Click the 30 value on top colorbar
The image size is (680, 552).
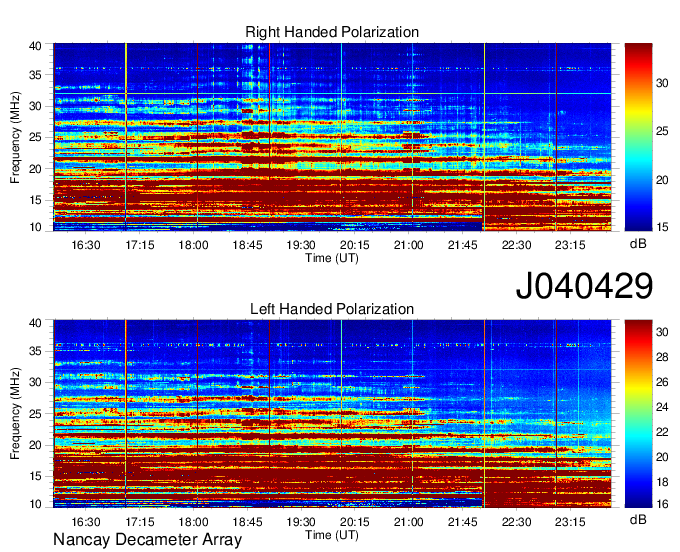tap(662, 83)
